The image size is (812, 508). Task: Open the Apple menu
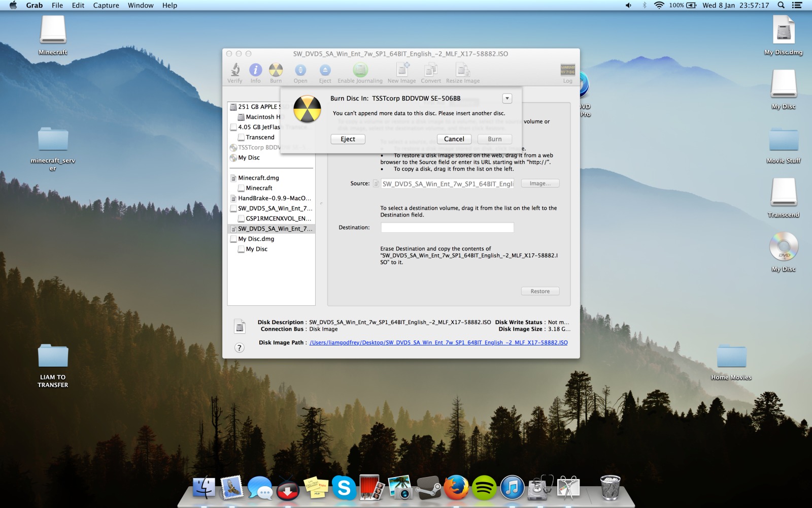[13, 5]
